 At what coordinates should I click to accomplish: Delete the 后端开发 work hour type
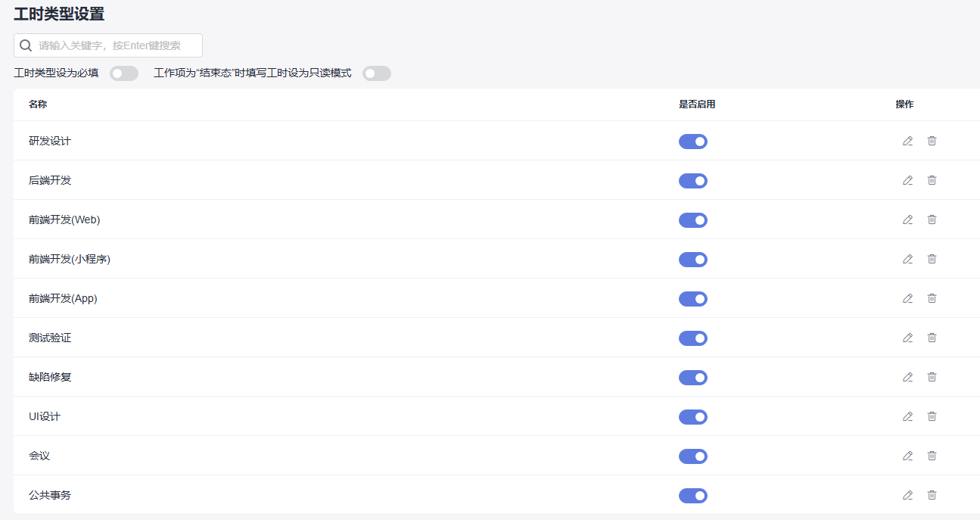[932, 180]
